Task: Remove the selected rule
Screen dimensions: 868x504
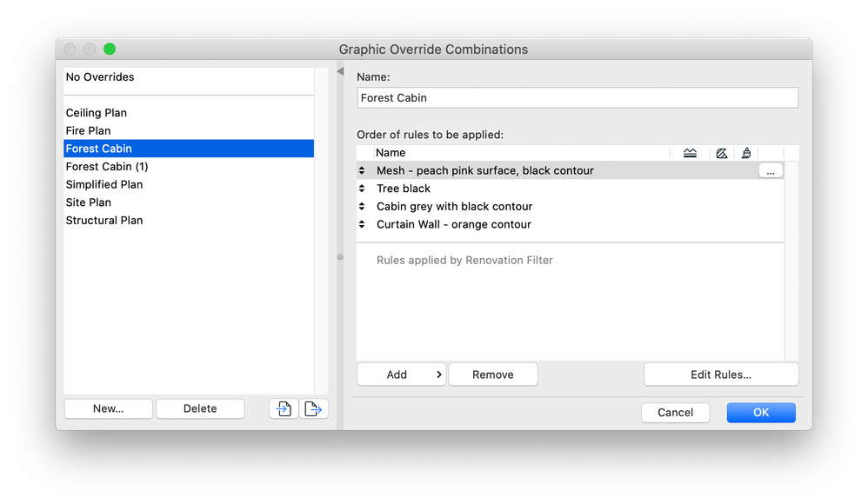Action: (x=493, y=374)
